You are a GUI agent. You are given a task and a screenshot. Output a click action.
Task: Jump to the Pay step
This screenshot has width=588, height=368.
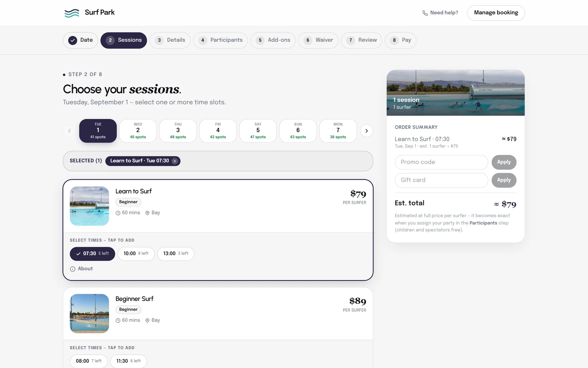pyautogui.click(x=400, y=40)
